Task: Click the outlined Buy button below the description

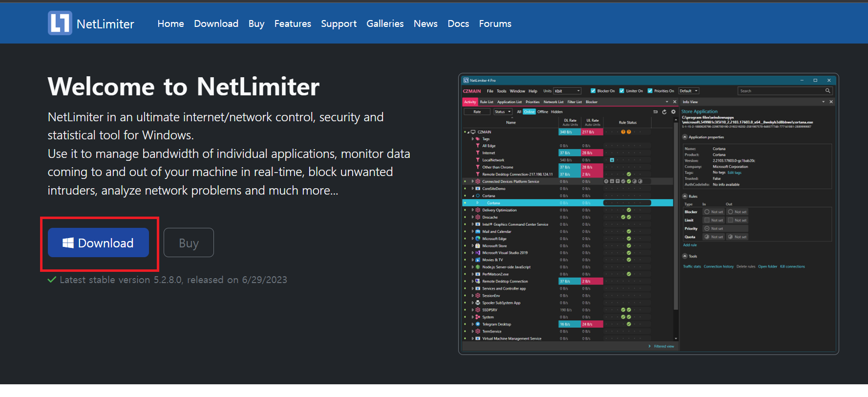Action: (189, 243)
